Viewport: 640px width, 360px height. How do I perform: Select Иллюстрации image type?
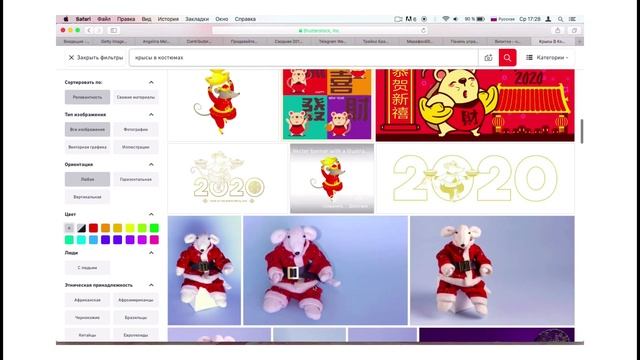136,147
